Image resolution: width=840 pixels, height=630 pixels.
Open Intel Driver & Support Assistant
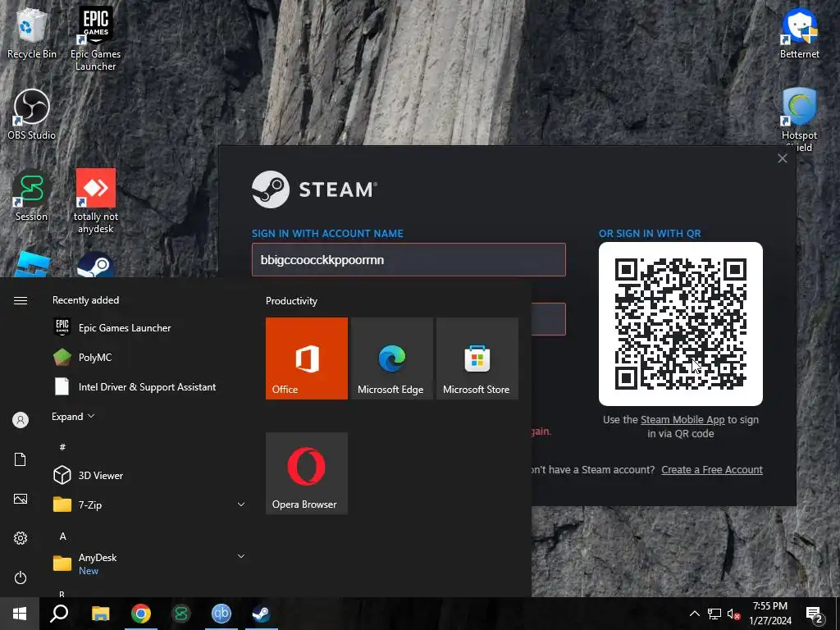(x=149, y=387)
